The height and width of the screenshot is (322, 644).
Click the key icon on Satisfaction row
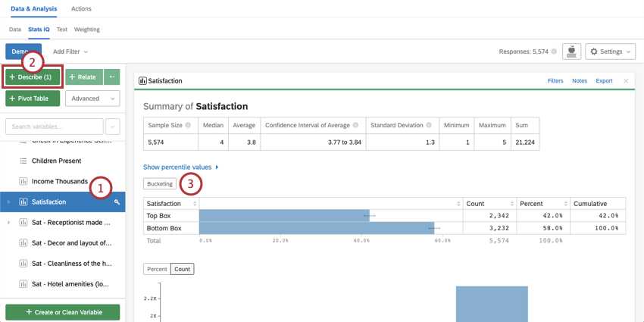[x=117, y=202]
